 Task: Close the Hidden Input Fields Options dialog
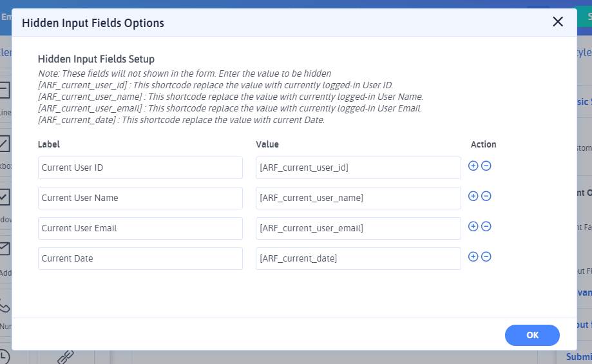coord(558,22)
